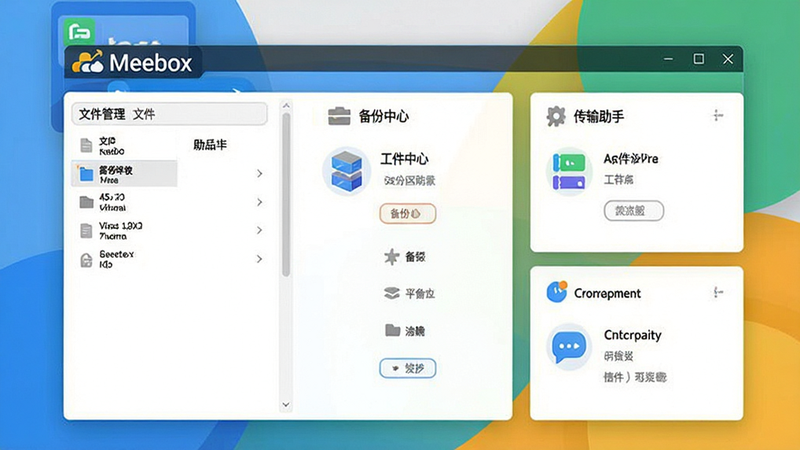Click the file panel vertical scrollbar thumb
The image size is (800, 450).
(x=286, y=195)
